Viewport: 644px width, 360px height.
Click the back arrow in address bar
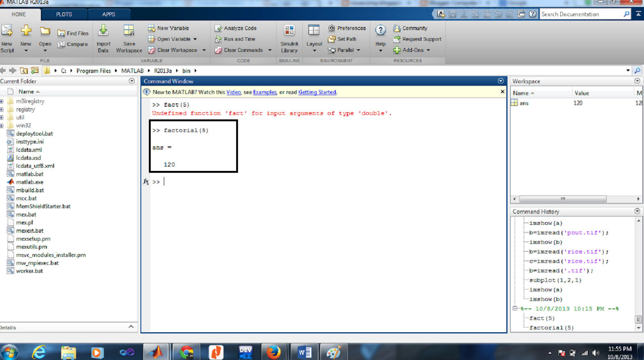[3, 70]
